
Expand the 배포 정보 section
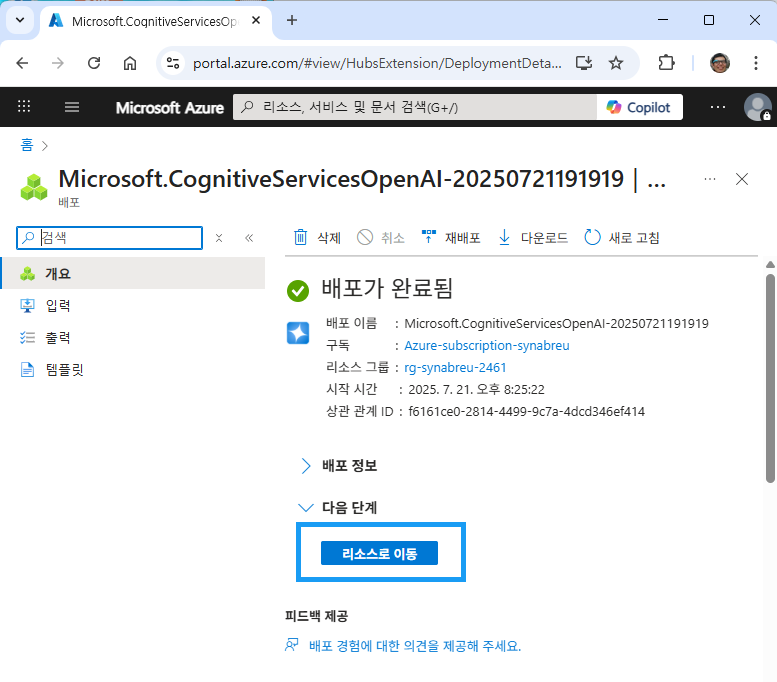pyautogui.click(x=340, y=466)
